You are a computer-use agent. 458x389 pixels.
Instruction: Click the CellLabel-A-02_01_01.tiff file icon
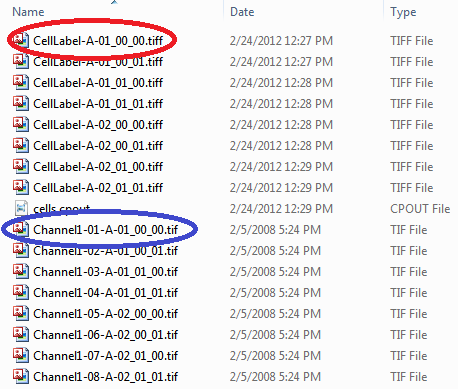pos(21,187)
